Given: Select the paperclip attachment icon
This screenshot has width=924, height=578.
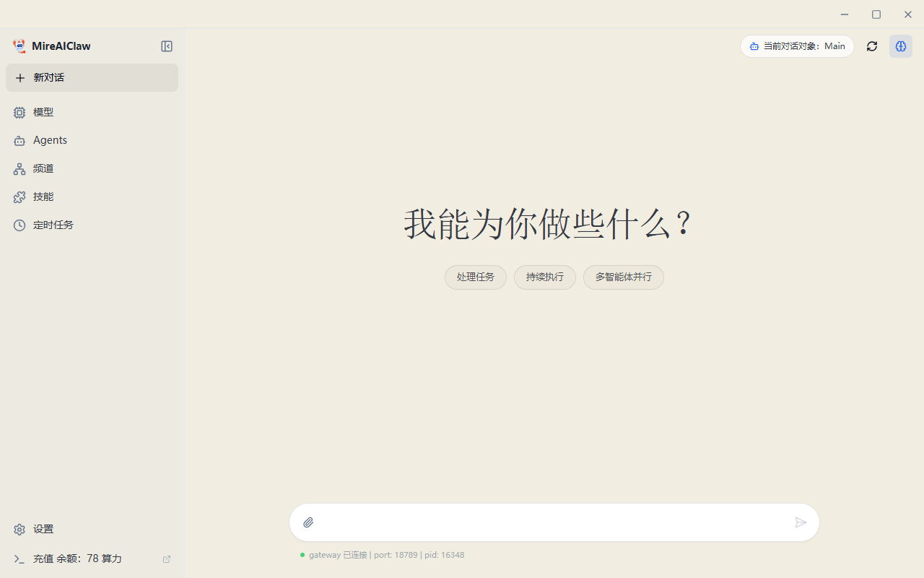Looking at the screenshot, I should point(308,522).
